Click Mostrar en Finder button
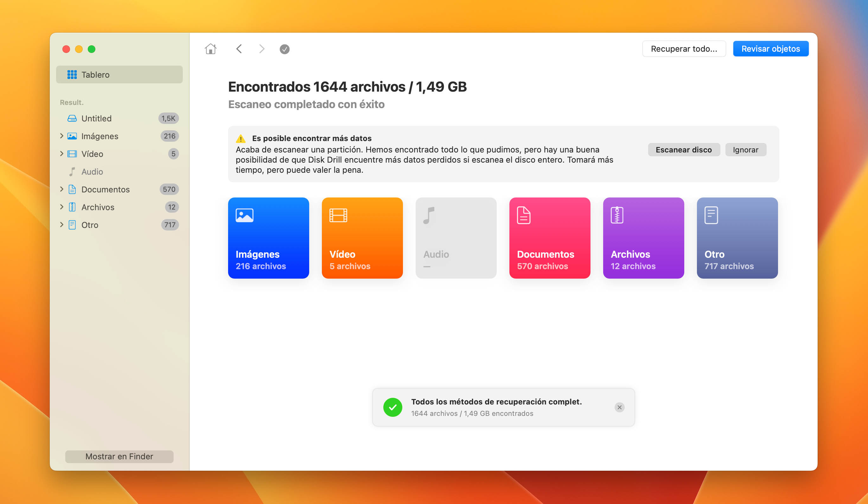 point(119,456)
